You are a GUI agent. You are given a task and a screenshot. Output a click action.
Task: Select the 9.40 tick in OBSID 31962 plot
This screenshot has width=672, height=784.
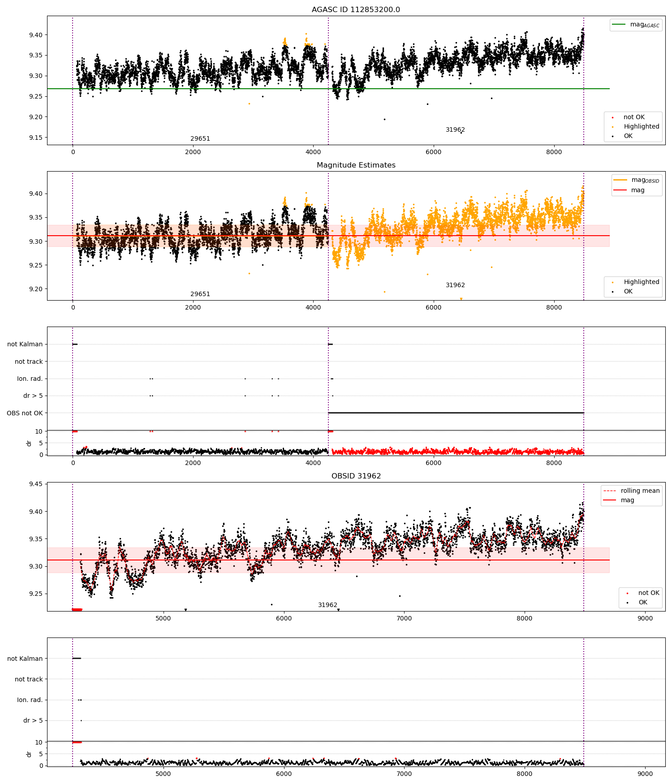tap(36, 512)
